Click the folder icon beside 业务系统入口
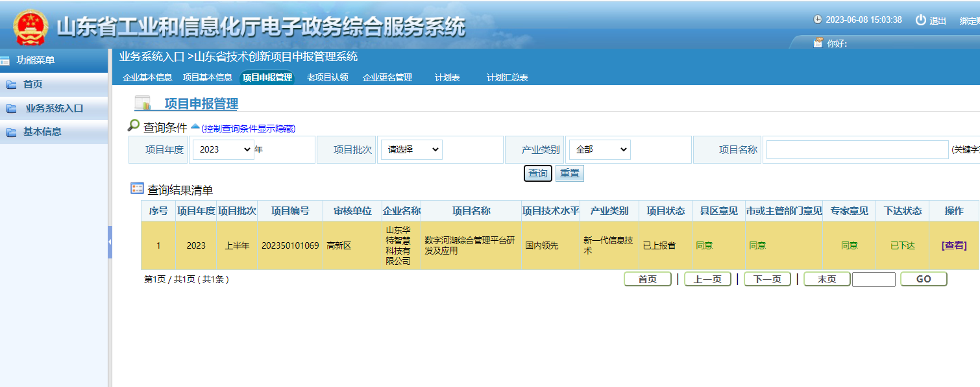This screenshot has height=387, width=980. 11,108
